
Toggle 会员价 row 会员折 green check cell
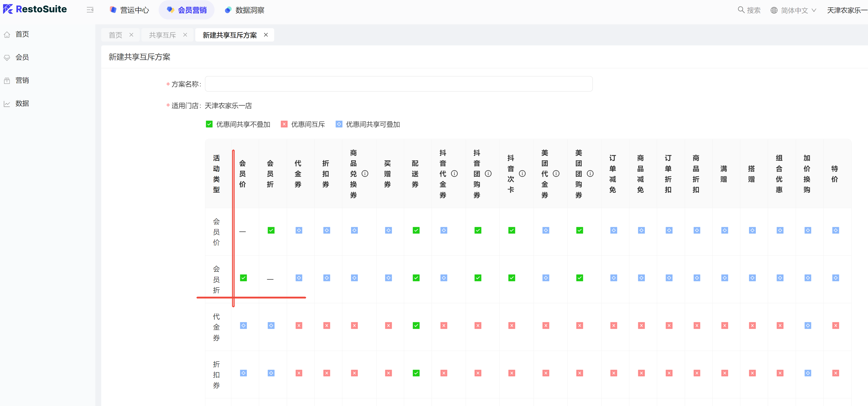click(x=271, y=230)
